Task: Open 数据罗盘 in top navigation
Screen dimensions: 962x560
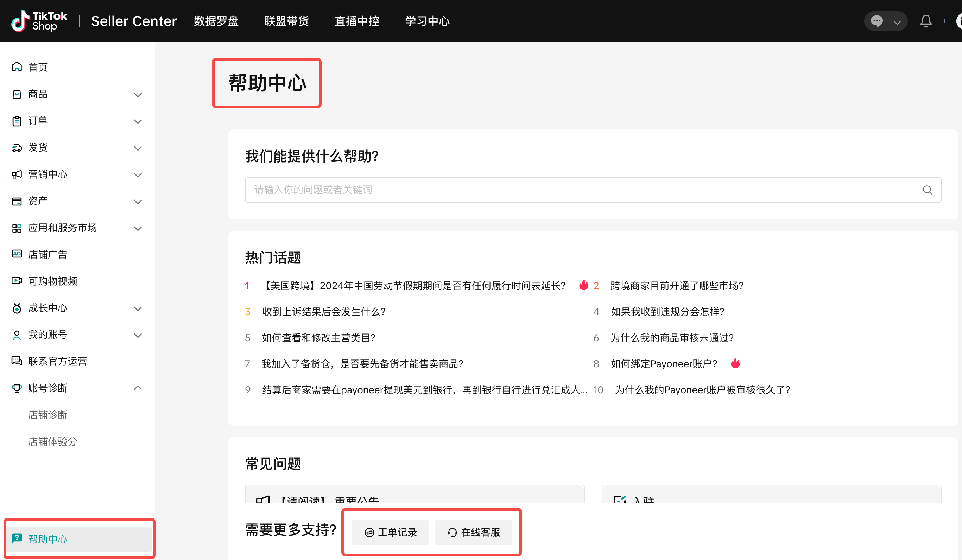Action: 216,21
